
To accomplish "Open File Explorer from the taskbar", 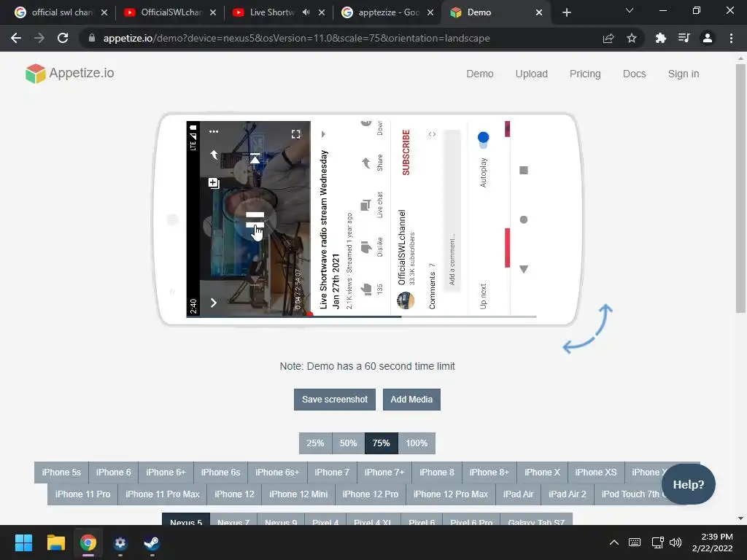I will pos(55,542).
